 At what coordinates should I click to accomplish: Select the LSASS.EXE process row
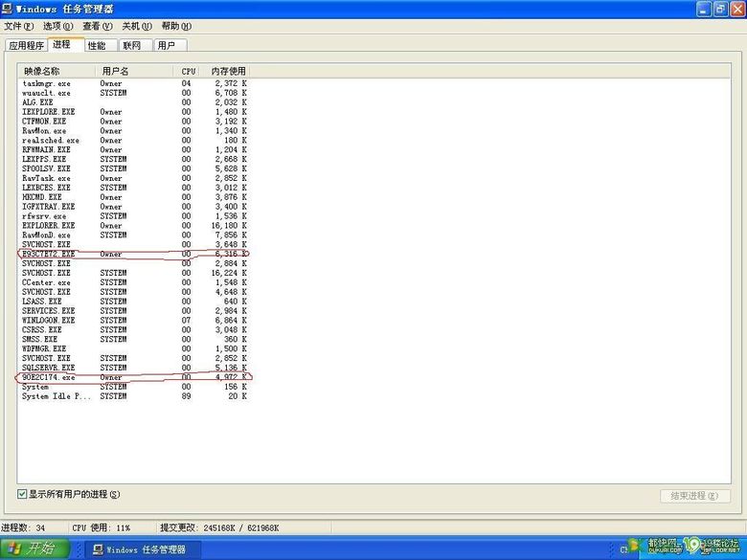[x=134, y=302]
